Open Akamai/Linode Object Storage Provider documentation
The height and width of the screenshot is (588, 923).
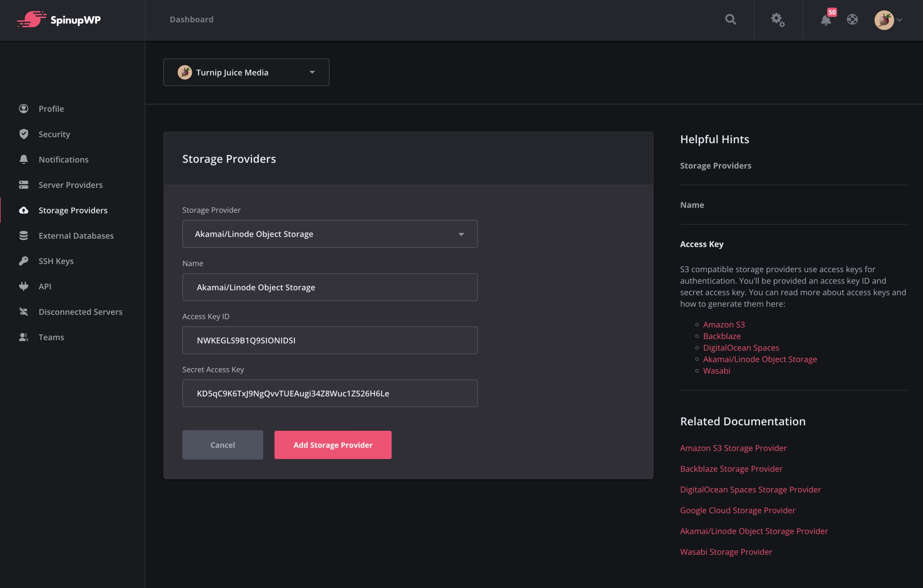[754, 531]
